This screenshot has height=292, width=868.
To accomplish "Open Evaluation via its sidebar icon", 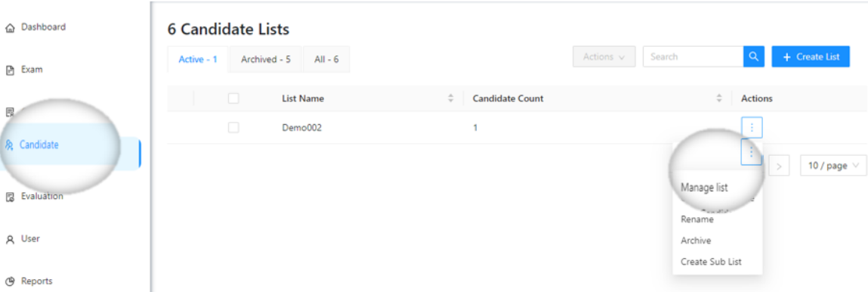I will 9,197.
